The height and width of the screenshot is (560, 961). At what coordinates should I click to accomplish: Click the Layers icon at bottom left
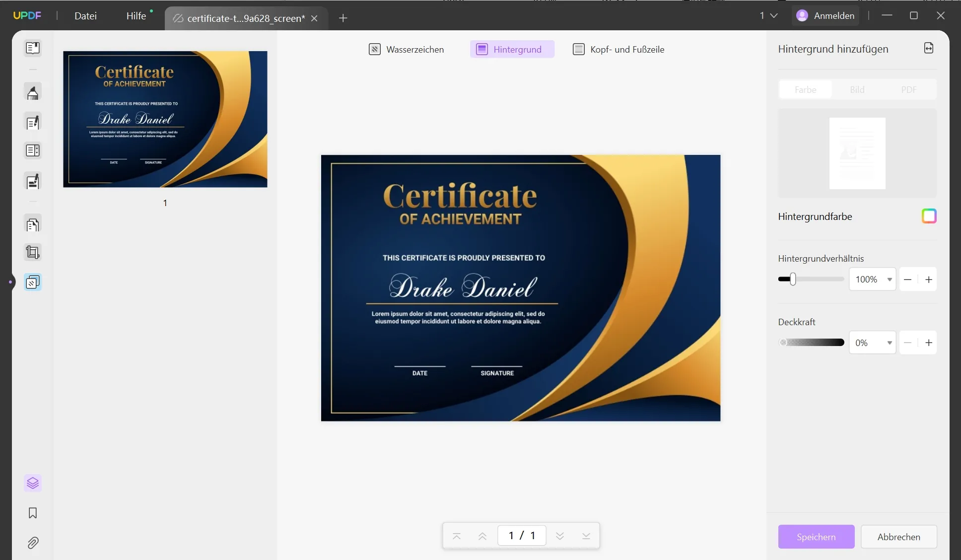[x=33, y=483]
